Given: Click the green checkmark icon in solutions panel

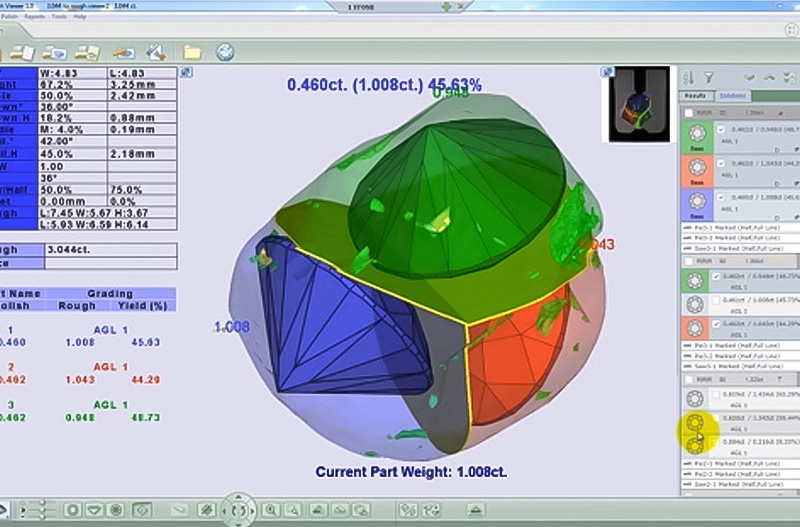Looking at the screenshot, I should point(749,78).
